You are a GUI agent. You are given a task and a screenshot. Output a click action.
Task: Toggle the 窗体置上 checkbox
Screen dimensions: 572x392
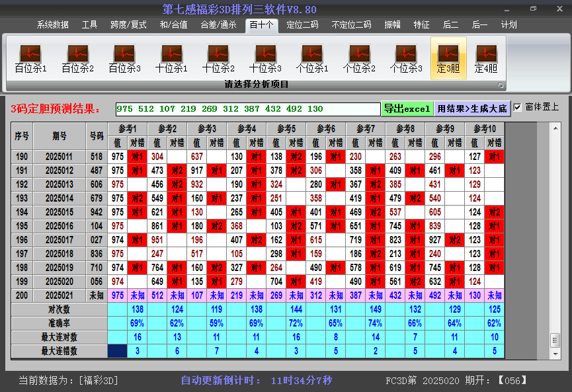point(518,107)
